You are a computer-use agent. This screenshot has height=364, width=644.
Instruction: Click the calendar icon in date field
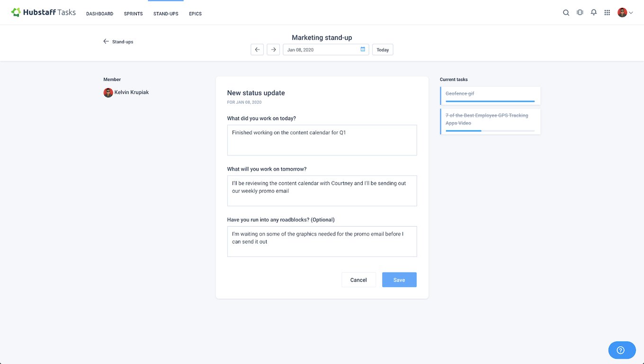click(363, 49)
